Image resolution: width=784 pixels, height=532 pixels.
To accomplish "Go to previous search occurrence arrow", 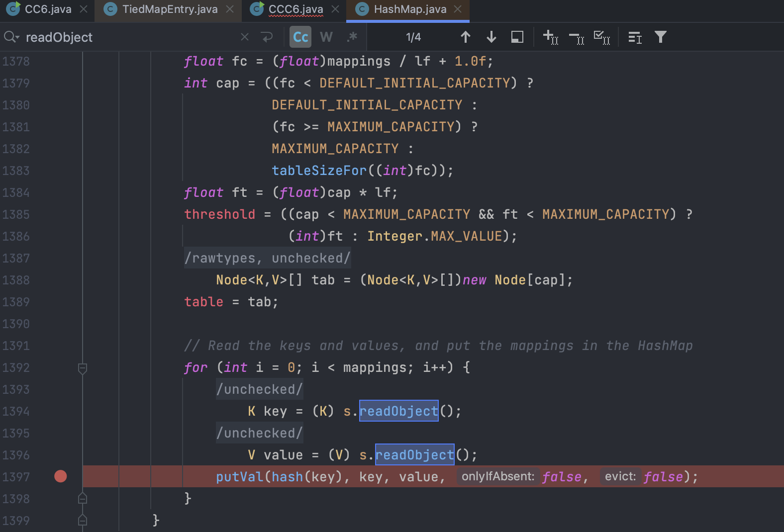I will pyautogui.click(x=465, y=37).
